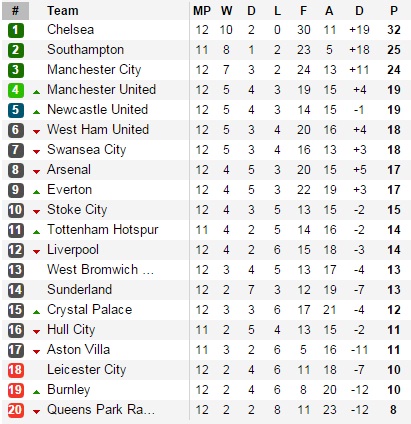The width and height of the screenshot is (411, 424).
Task: Click Arsenal's 17 points value
Action: tap(394, 170)
